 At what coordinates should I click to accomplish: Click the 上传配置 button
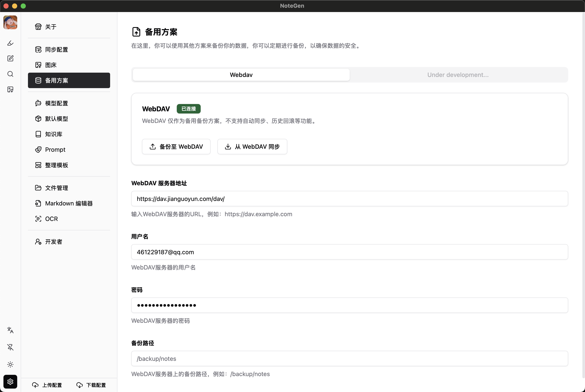pos(47,385)
